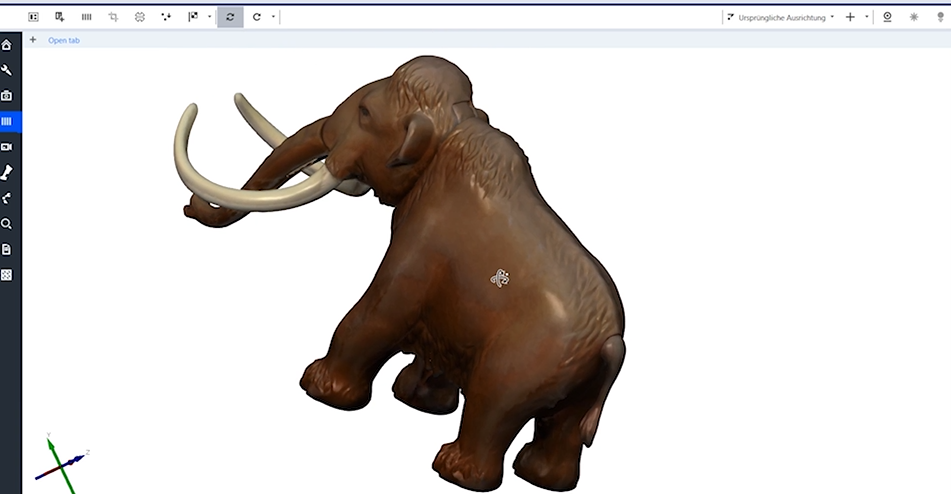
Task: Expand the 'Ursprüngliche Ausrichtung' orientation dropdown
Action: [x=780, y=17]
